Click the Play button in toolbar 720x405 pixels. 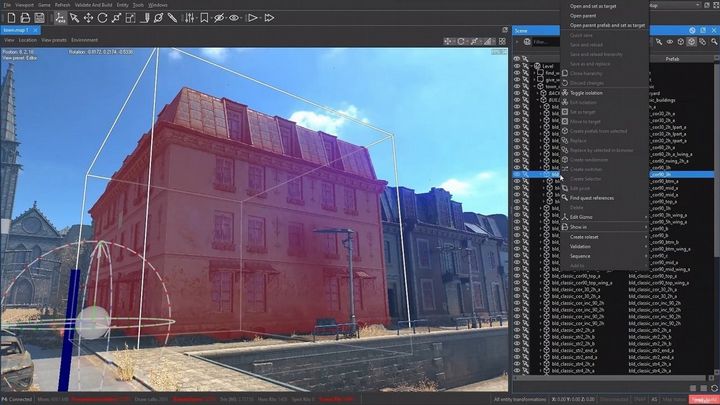click(252, 17)
